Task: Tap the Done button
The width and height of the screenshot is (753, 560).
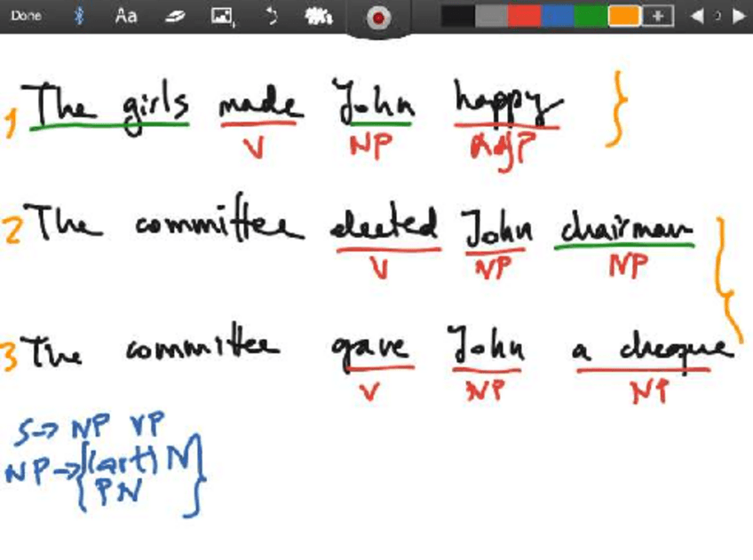Action: (x=26, y=16)
